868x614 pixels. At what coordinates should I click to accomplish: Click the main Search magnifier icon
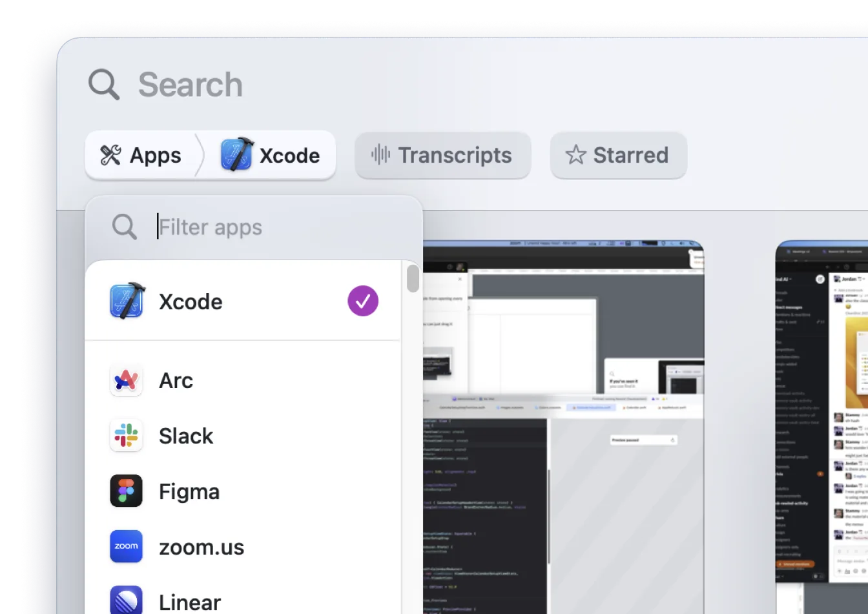click(104, 85)
